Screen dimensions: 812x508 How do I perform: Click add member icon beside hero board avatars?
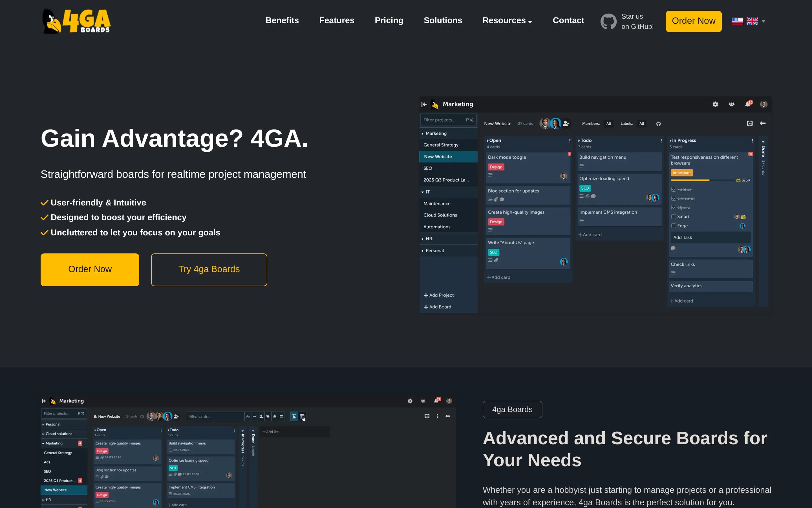click(566, 124)
